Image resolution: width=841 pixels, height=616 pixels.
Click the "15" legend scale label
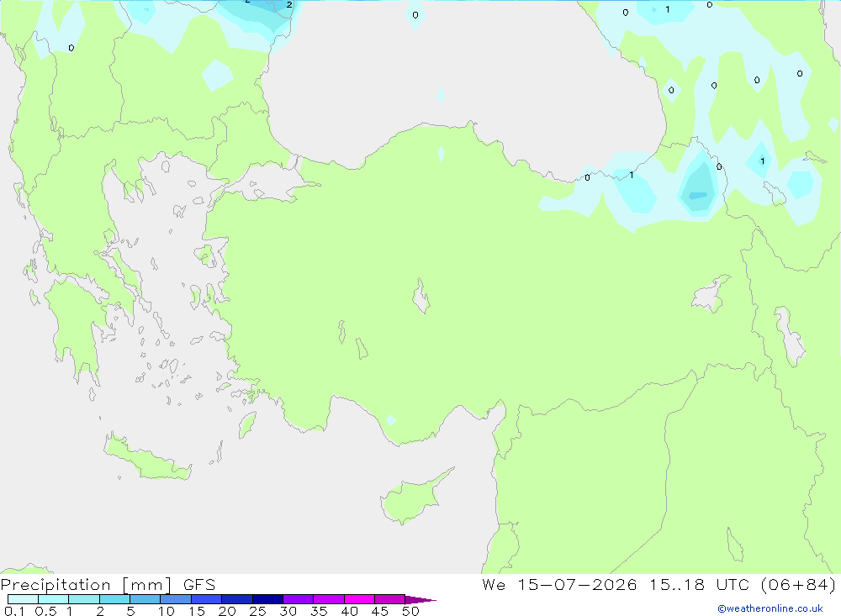(x=197, y=611)
